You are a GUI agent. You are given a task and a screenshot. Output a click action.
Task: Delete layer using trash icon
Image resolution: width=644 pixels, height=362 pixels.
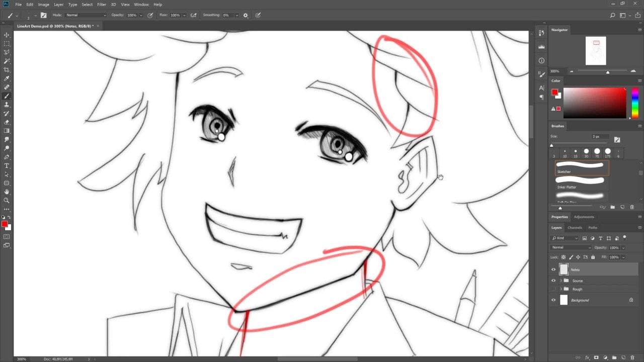[x=632, y=357]
